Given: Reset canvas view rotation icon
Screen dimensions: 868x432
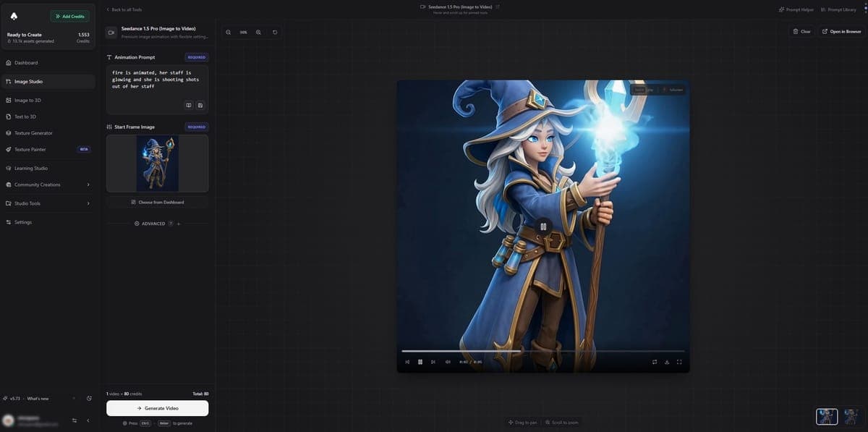Looking at the screenshot, I should click(275, 33).
